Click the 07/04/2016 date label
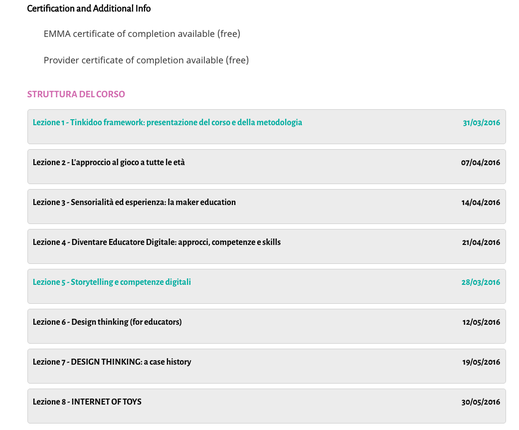Viewport: 519px width, 430px height. point(480,163)
